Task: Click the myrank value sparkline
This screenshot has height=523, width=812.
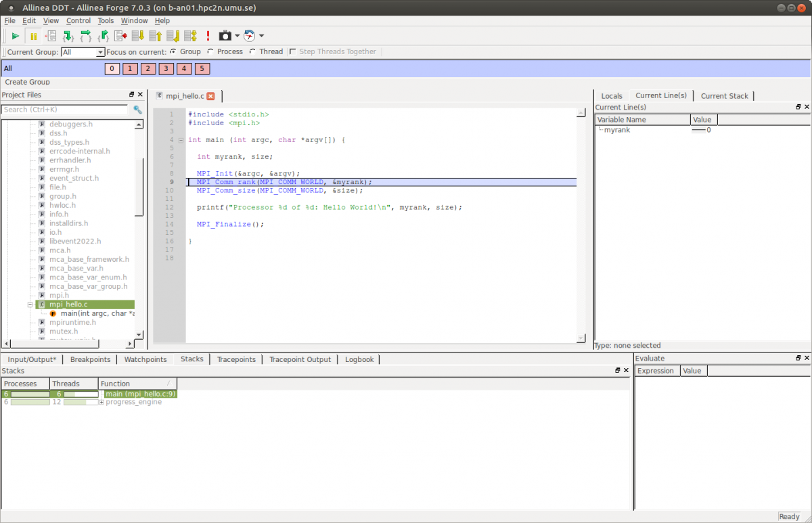Action: [x=699, y=130]
